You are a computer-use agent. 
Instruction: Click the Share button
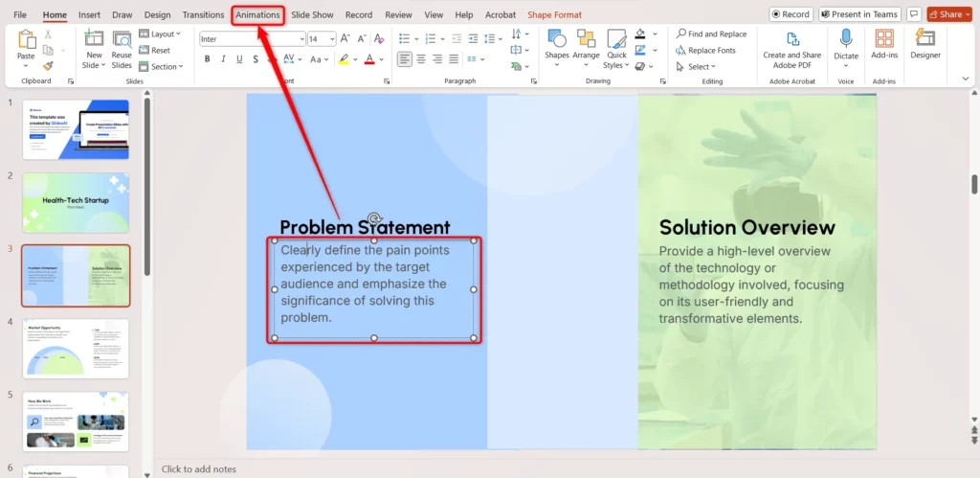click(948, 14)
